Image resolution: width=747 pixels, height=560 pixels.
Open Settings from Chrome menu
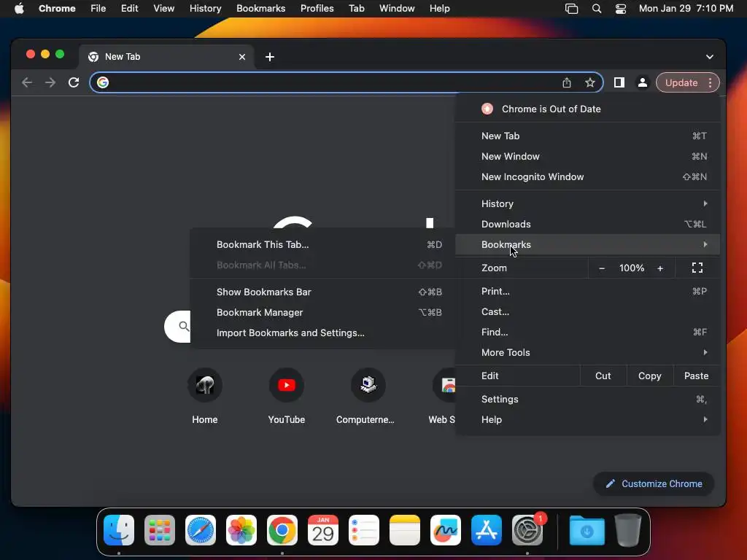tap(588, 400)
